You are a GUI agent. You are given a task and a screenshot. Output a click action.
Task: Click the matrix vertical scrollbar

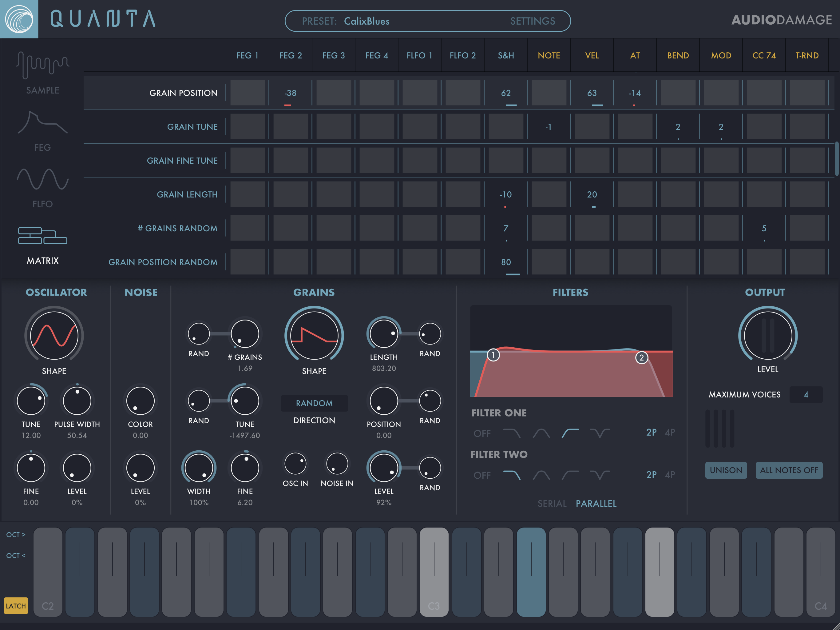coord(837,159)
